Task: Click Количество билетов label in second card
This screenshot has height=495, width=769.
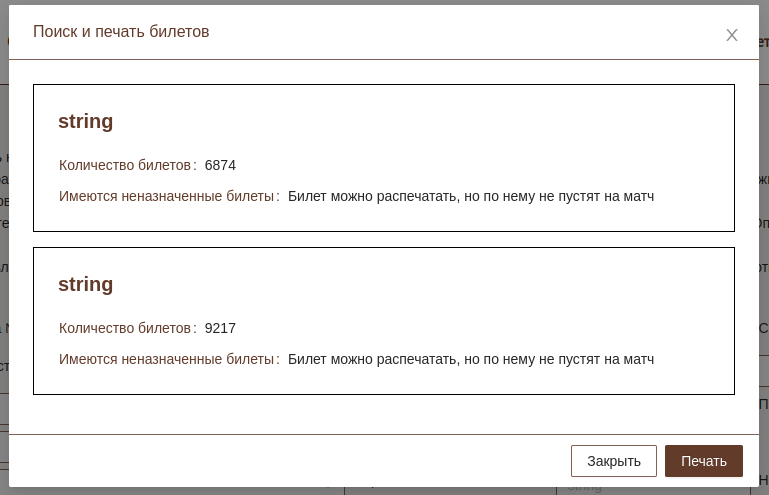Action: click(x=125, y=328)
